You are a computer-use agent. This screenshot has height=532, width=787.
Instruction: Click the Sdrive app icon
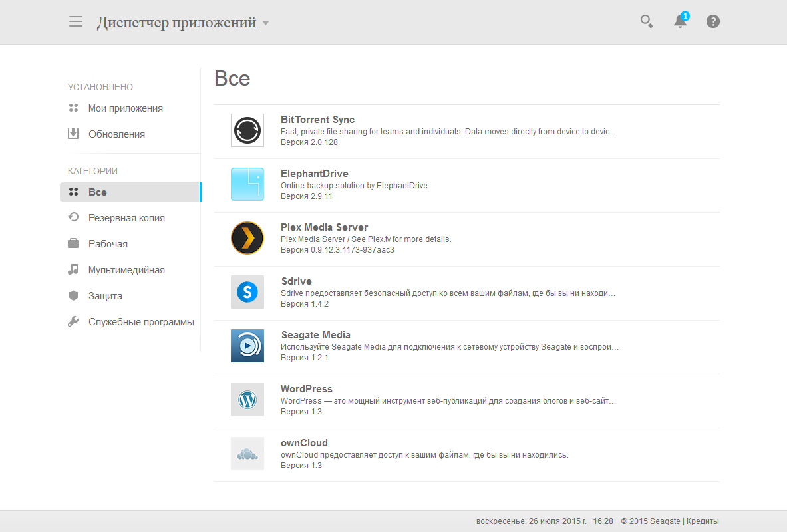pyautogui.click(x=247, y=292)
